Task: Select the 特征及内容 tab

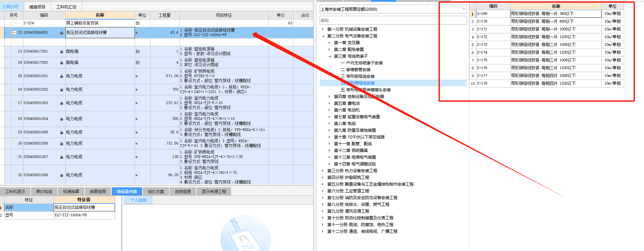Action: click(127, 191)
